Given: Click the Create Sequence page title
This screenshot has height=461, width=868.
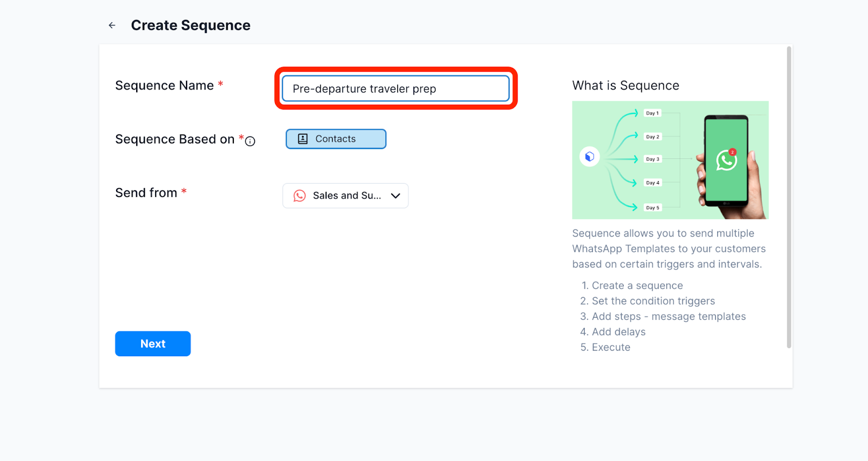Looking at the screenshot, I should (x=190, y=25).
